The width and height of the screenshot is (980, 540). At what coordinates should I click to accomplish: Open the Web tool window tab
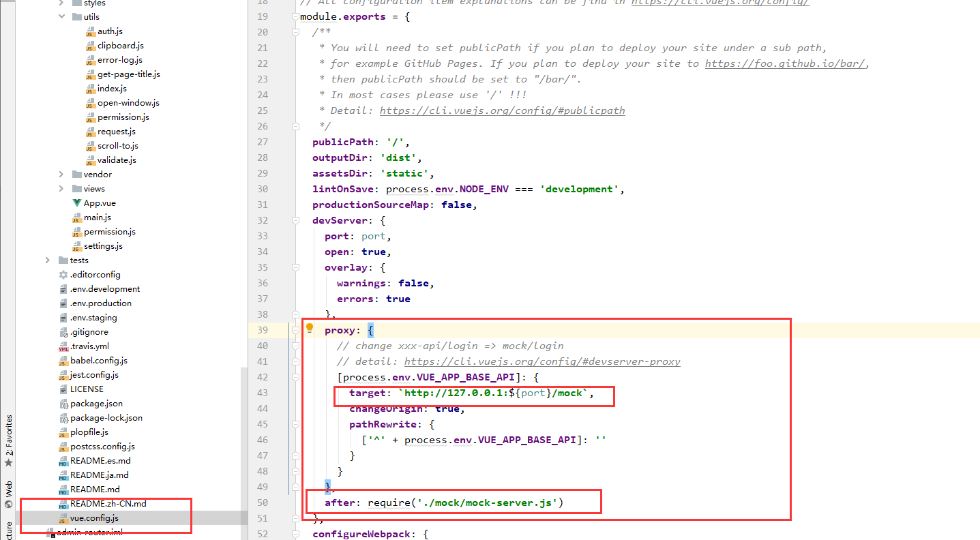(x=9, y=488)
